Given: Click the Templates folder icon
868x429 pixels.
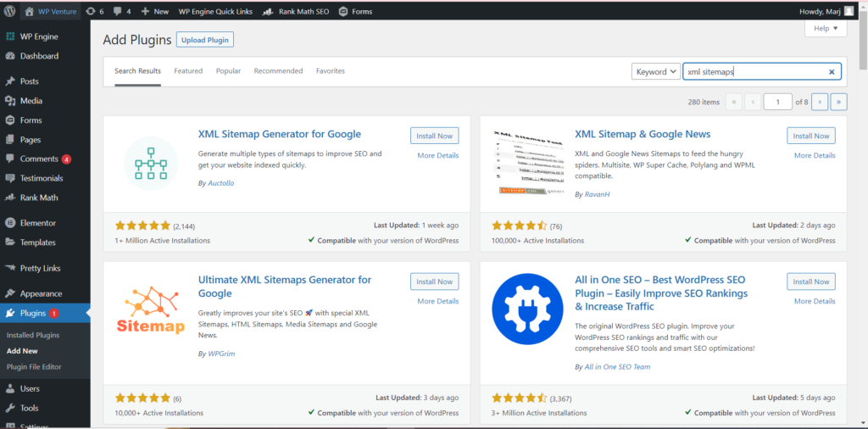Looking at the screenshot, I should [x=10, y=242].
